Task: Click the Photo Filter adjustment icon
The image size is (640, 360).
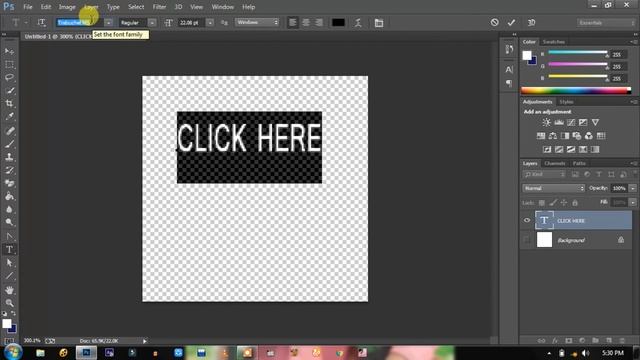Action: click(577, 136)
